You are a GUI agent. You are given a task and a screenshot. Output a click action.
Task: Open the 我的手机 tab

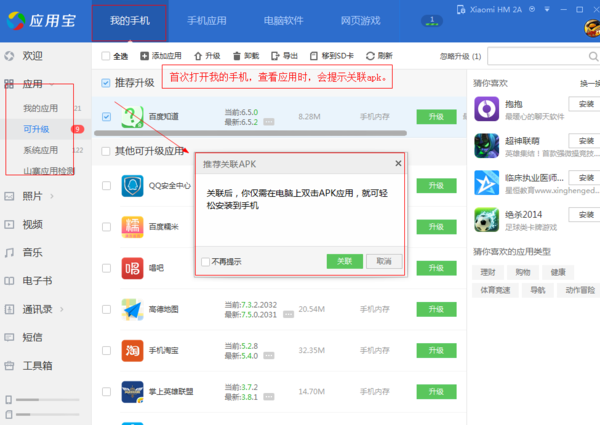coord(129,21)
